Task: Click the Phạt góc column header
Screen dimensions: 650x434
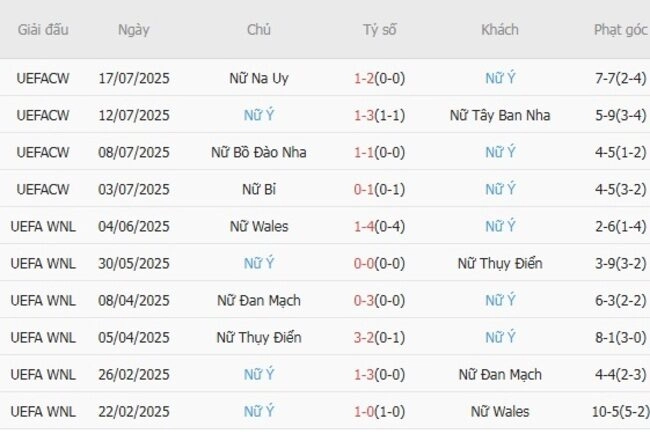Action: pyautogui.click(x=620, y=30)
